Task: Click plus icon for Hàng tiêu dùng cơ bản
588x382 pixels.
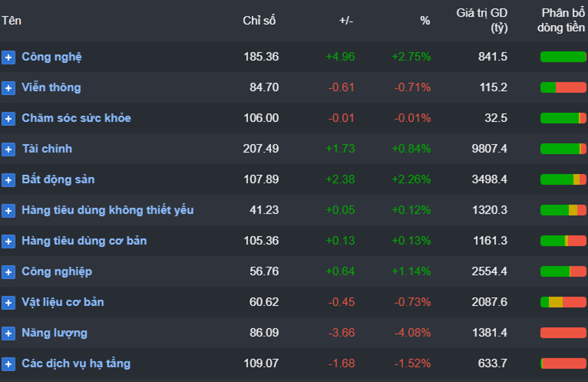Action: coord(8,241)
